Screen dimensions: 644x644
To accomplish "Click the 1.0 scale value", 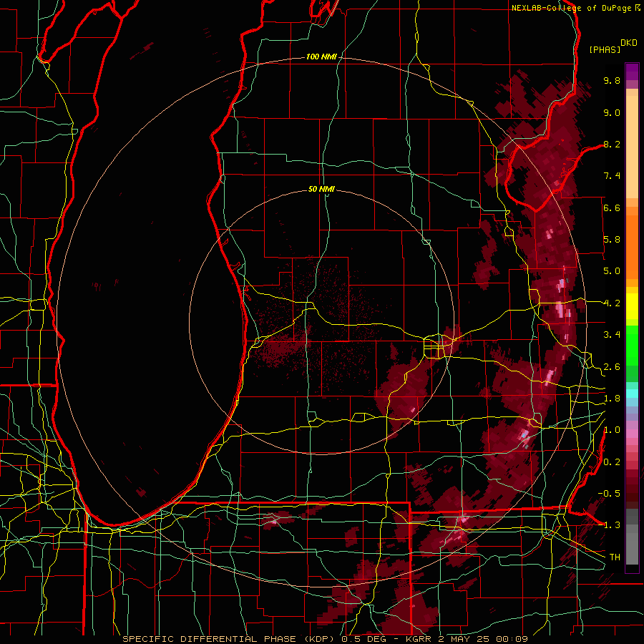I will click(x=612, y=430).
